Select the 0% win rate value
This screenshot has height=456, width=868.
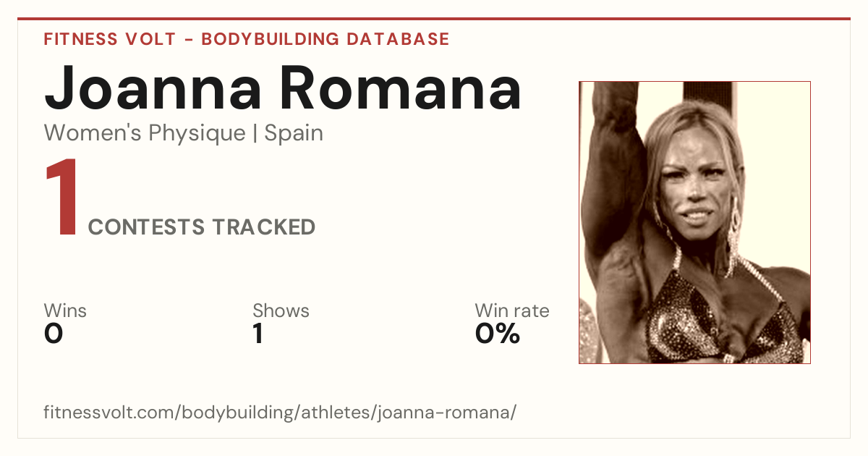[x=498, y=334]
